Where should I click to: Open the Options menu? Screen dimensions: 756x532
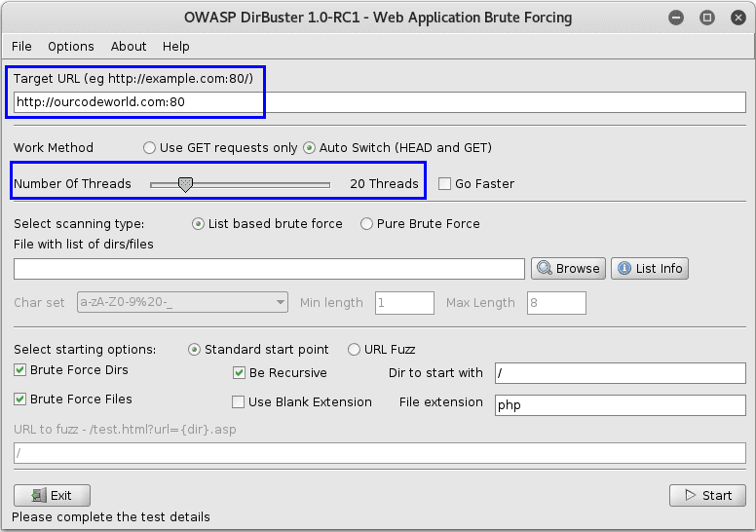pyautogui.click(x=71, y=46)
